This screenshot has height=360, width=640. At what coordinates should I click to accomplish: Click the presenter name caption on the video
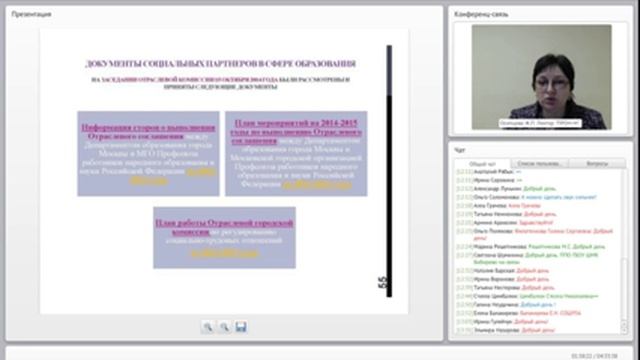[x=540, y=123]
